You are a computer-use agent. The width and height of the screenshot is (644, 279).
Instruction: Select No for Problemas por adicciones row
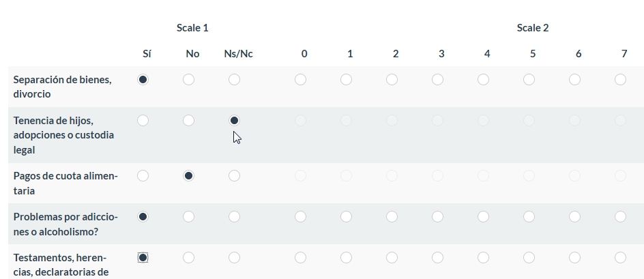[x=188, y=217]
